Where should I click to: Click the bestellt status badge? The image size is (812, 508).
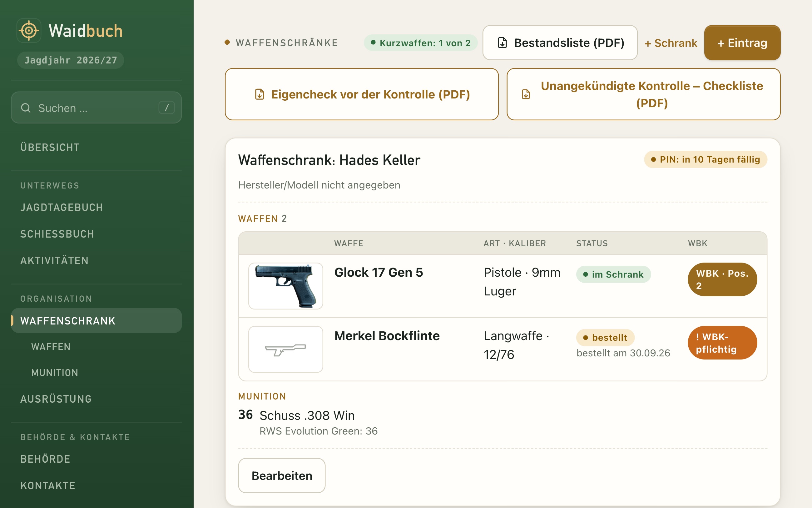(606, 338)
